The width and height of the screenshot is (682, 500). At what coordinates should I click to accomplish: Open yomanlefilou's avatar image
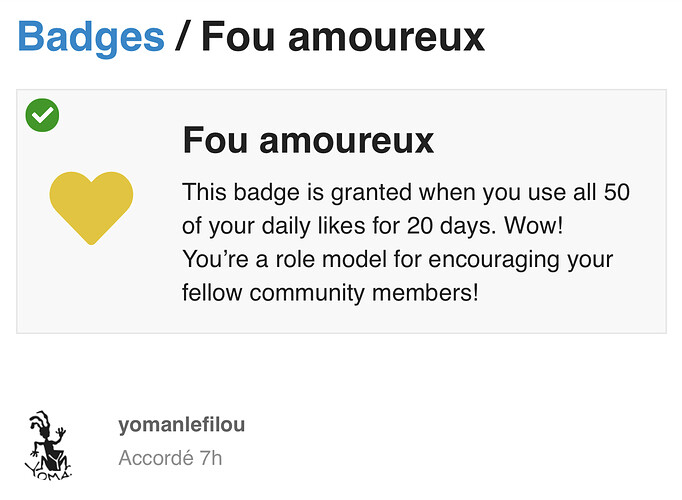(48, 445)
